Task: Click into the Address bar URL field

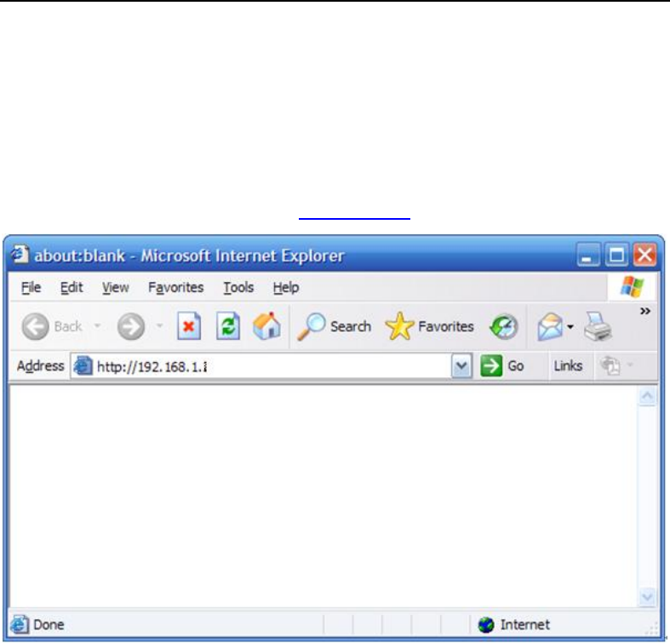Action: click(273, 366)
